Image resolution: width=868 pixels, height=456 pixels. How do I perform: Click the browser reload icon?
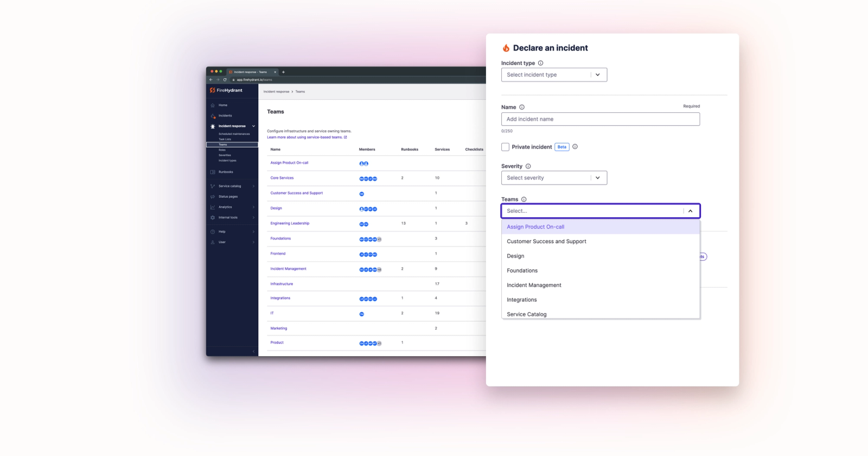coord(225,80)
